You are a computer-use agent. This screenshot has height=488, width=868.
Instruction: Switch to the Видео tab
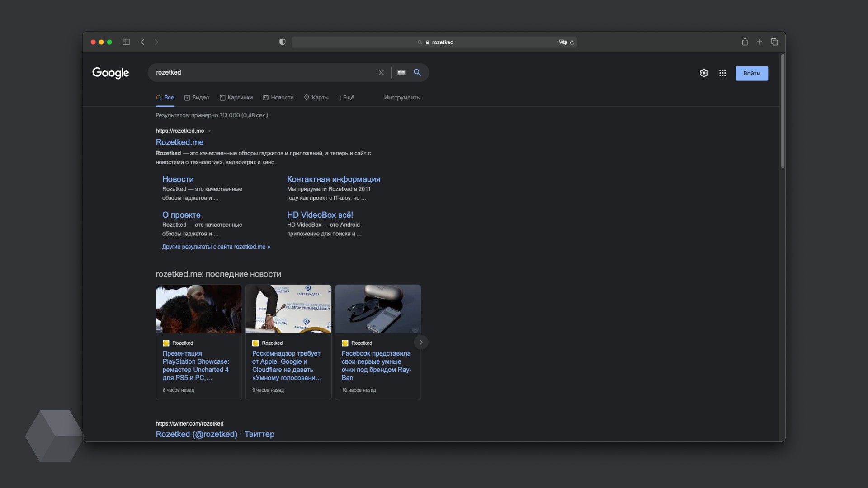pos(197,98)
